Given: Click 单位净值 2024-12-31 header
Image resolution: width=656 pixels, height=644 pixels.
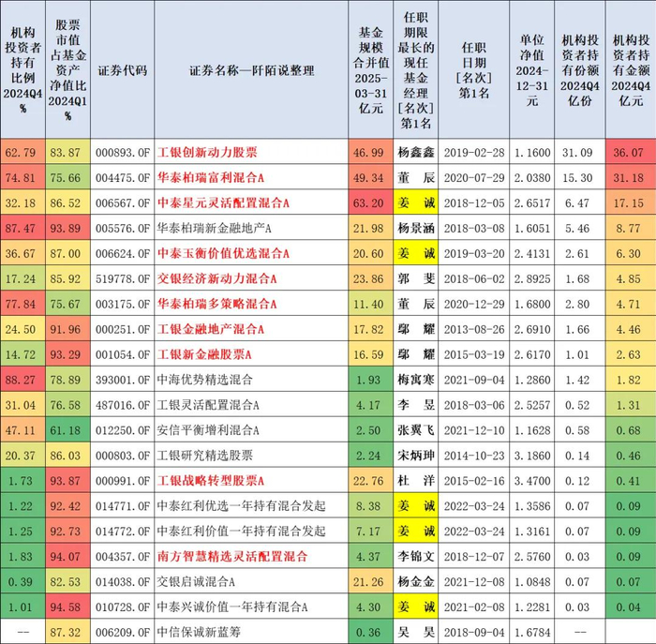Looking at the screenshot, I should point(531,70).
